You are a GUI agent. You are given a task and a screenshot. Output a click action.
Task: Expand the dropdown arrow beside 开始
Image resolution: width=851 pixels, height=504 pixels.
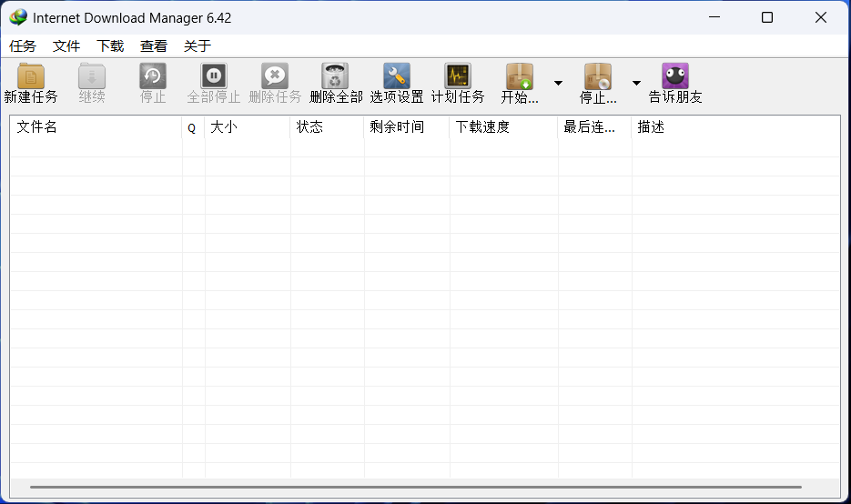pos(558,83)
